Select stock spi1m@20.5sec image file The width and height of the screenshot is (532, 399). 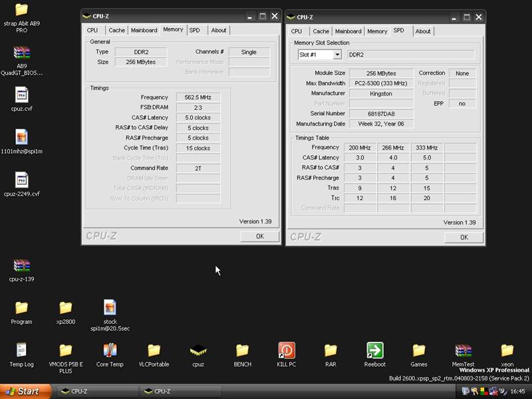[x=110, y=307]
